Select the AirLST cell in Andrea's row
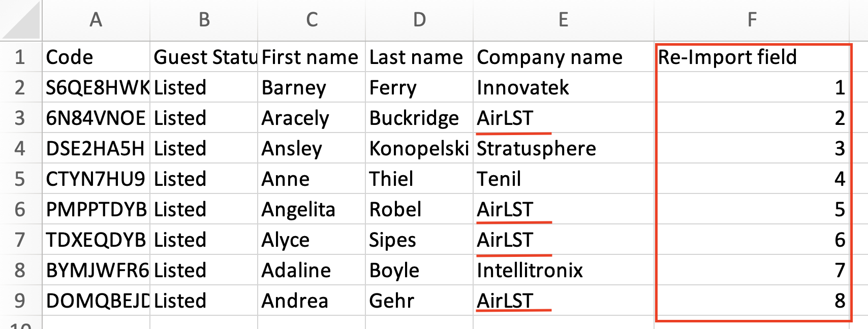This screenshot has width=868, height=329. [x=563, y=301]
